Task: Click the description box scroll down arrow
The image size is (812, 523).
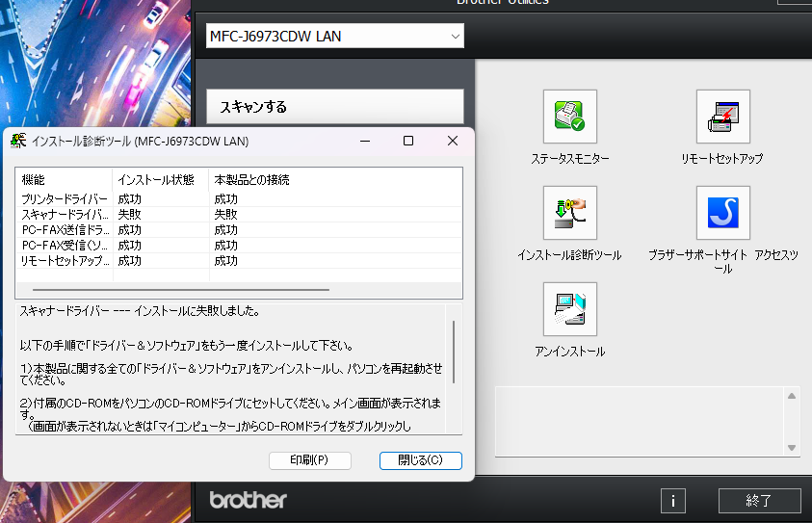Action: click(x=791, y=448)
